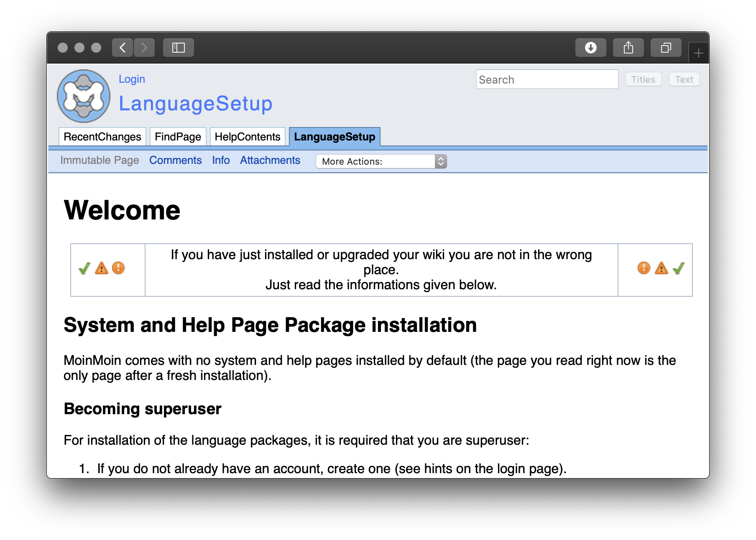The height and width of the screenshot is (540, 756).
Task: Click the share icon in toolbar
Action: click(628, 48)
